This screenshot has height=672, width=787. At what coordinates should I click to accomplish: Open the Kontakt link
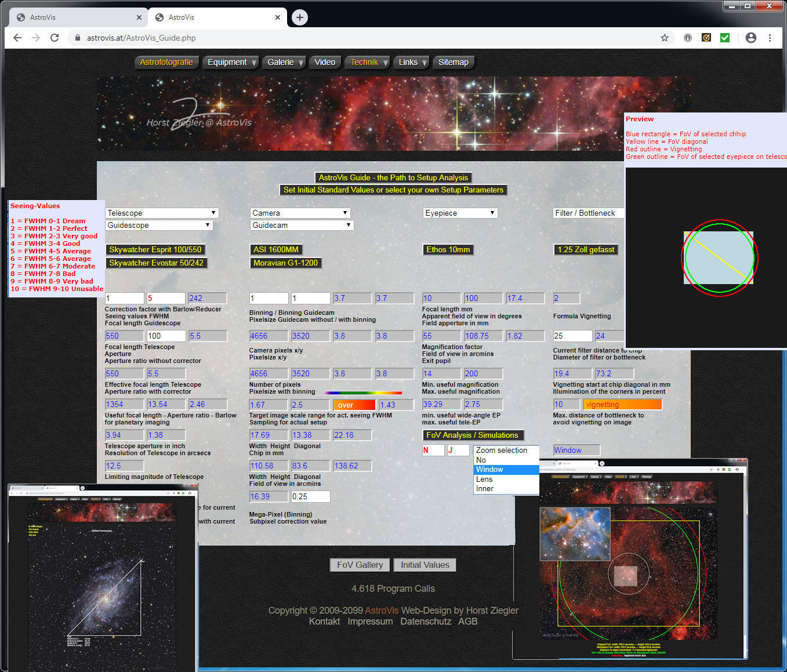[x=324, y=621]
